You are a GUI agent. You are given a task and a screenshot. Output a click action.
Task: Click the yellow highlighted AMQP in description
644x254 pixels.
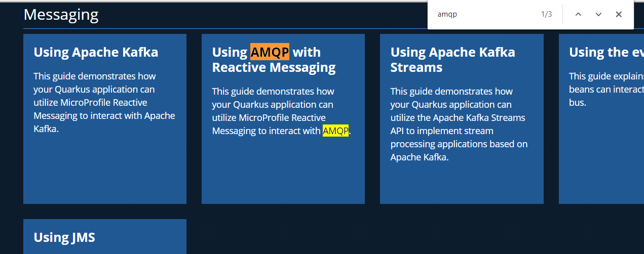(335, 131)
